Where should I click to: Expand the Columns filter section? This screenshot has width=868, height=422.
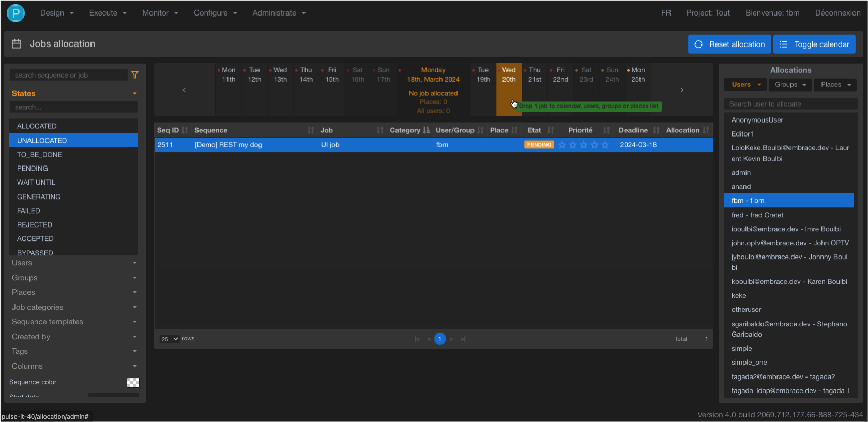74,366
